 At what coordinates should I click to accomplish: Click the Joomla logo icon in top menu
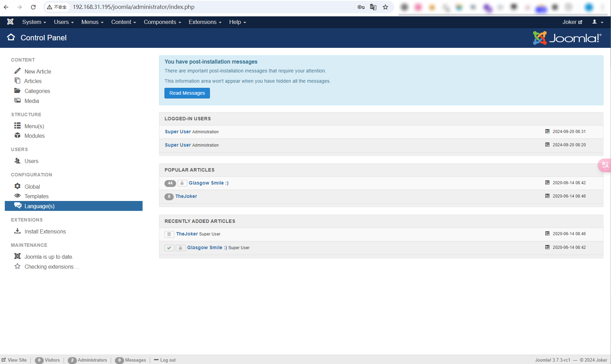tap(10, 22)
